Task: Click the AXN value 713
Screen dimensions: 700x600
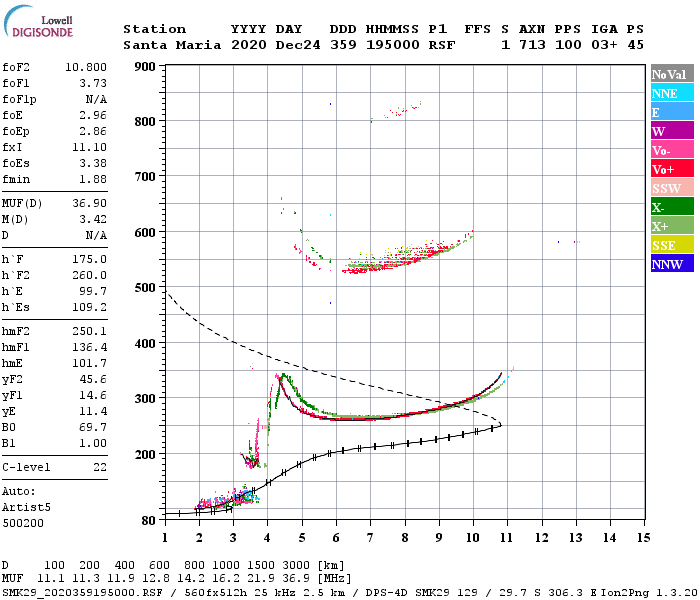Action: click(x=532, y=45)
